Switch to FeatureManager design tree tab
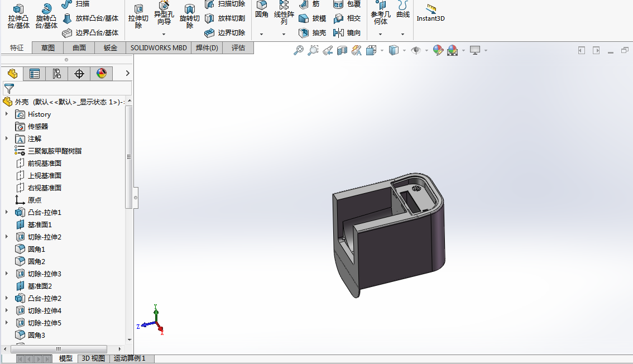This screenshot has height=364, width=633. (x=12, y=74)
